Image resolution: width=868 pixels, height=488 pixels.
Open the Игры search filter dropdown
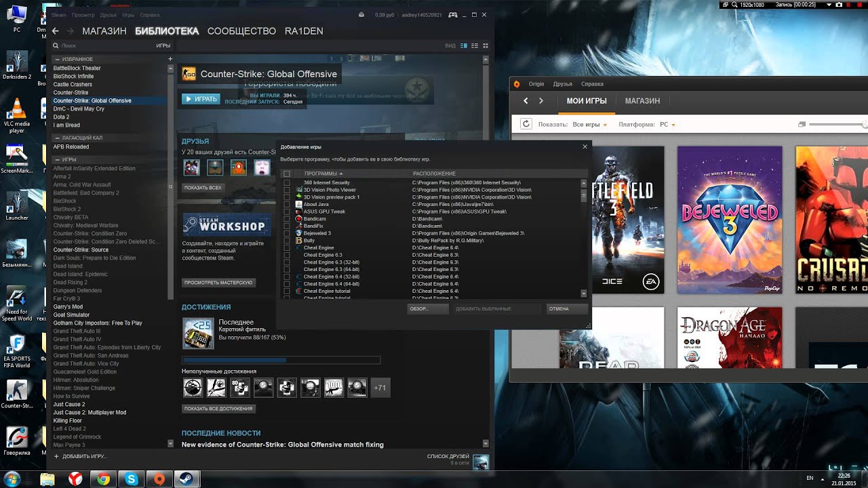tap(163, 45)
